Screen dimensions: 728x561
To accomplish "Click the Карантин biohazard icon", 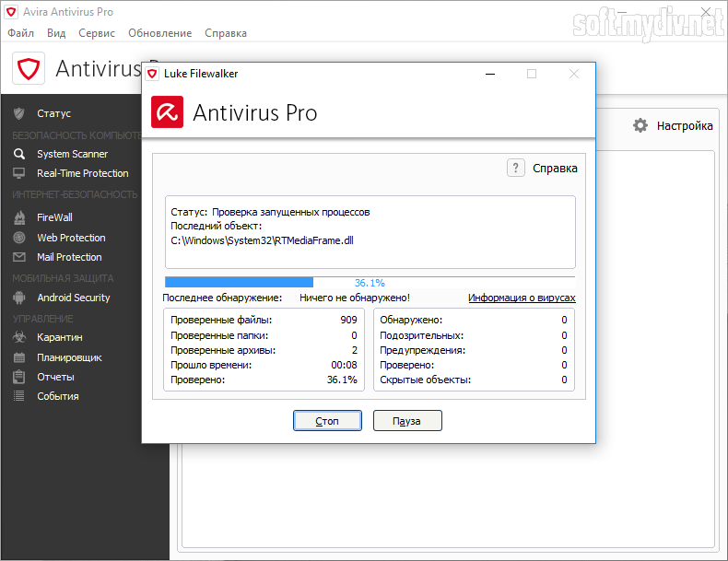I will click(x=19, y=337).
